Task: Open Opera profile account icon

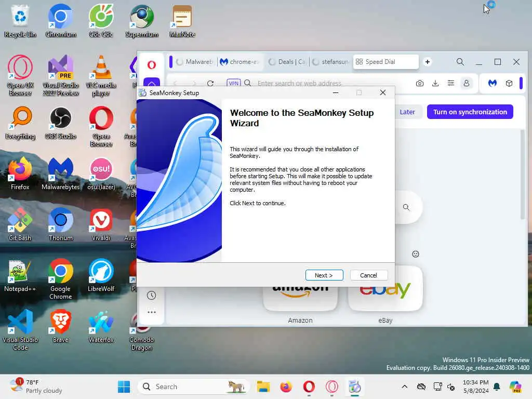Action: click(467, 83)
